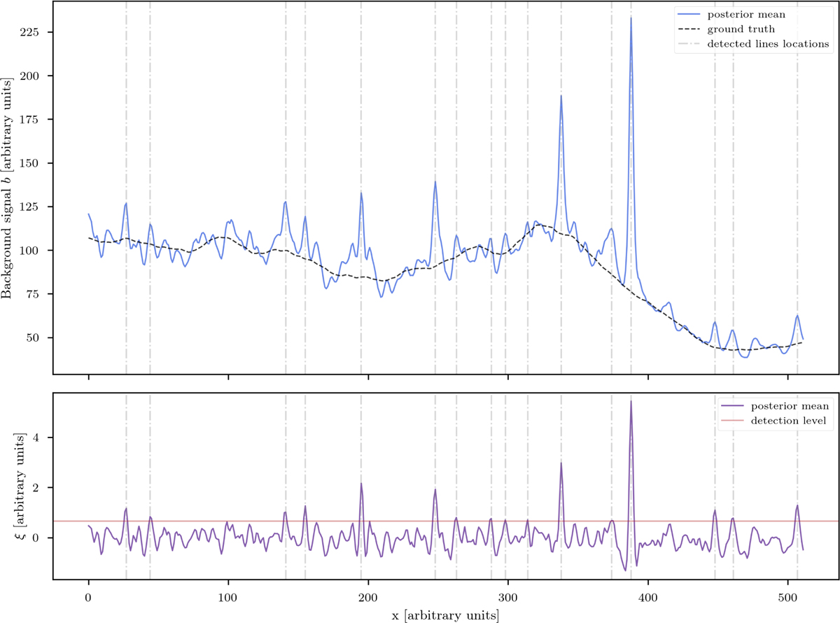Click the 200 tick label on the x-axis

pyautogui.click(x=368, y=597)
